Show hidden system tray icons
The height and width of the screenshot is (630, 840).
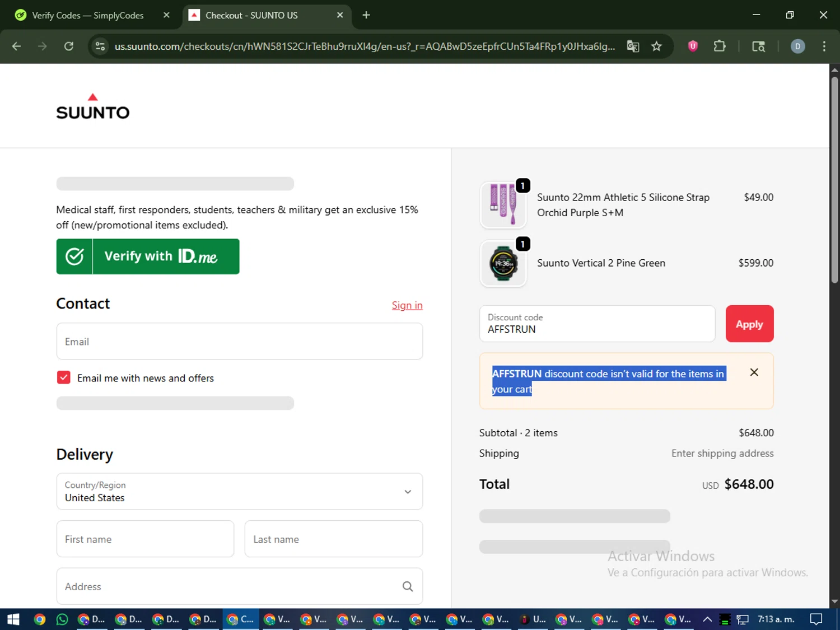pos(707,619)
